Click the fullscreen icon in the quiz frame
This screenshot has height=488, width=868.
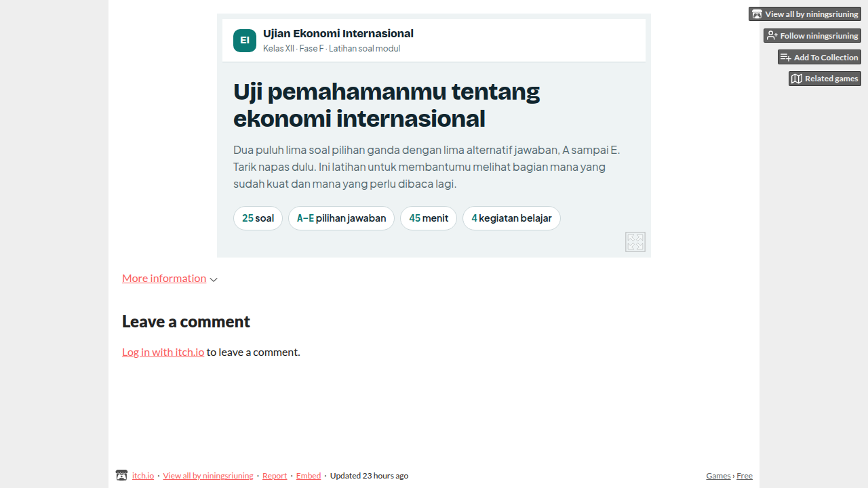[x=635, y=242]
